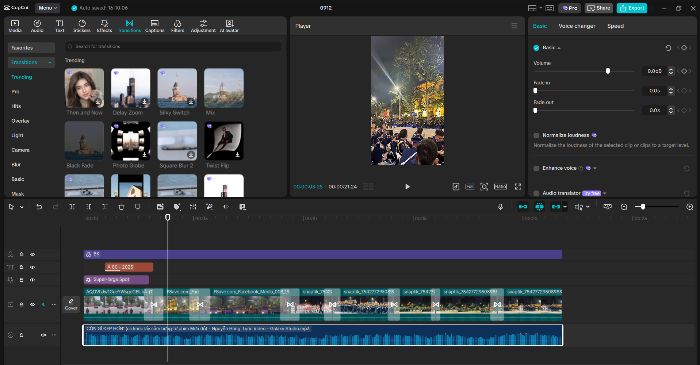Open the Audio panel
The height and width of the screenshot is (365, 700).
click(37, 26)
